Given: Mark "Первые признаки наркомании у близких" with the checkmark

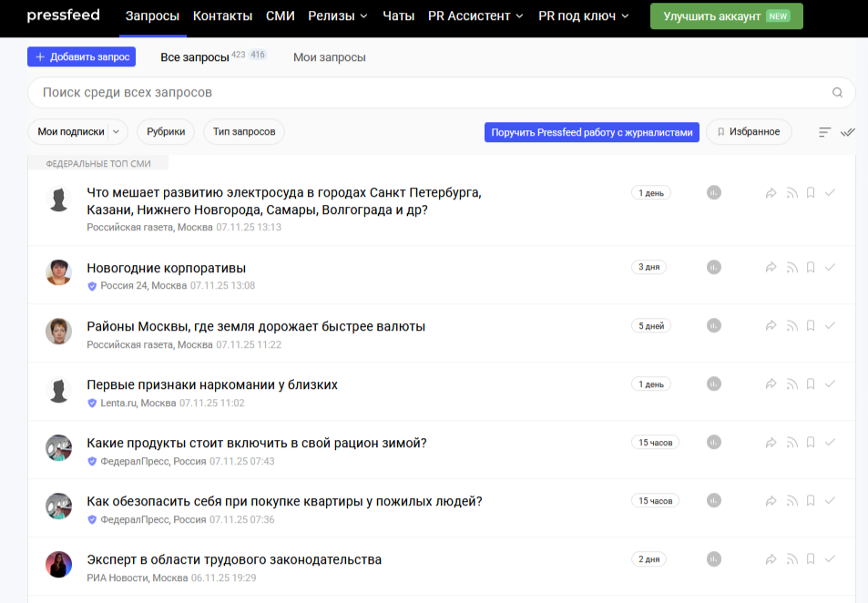Looking at the screenshot, I should click(829, 383).
